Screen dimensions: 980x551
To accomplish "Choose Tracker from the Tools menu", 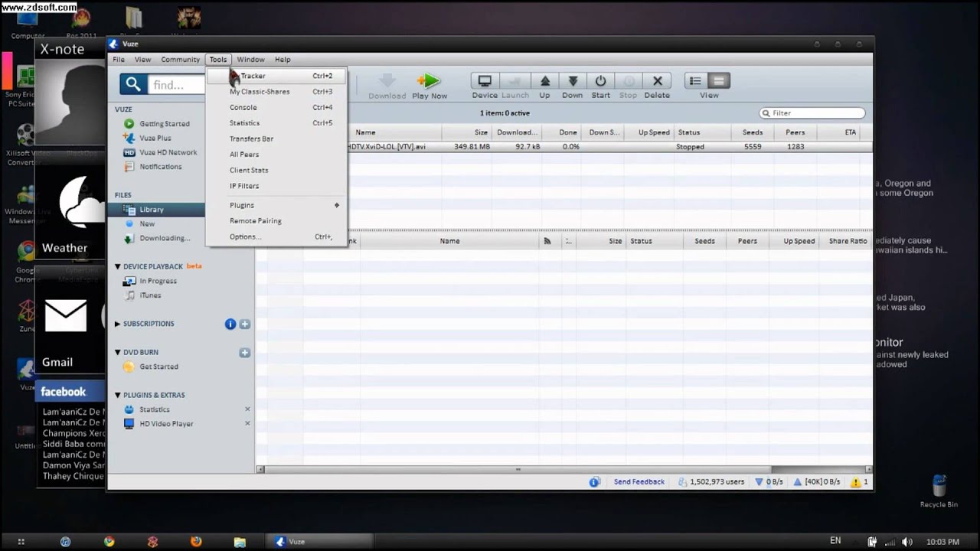I will click(x=276, y=76).
